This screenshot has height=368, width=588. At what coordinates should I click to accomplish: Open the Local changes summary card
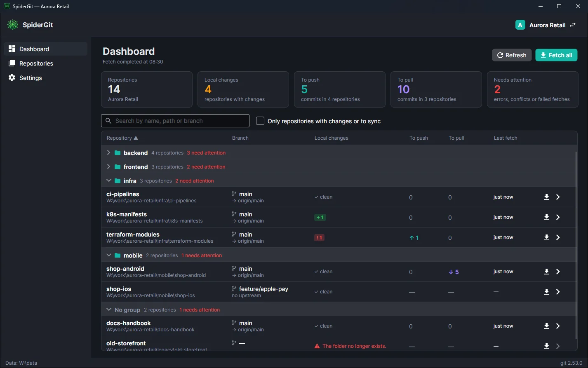(x=243, y=89)
